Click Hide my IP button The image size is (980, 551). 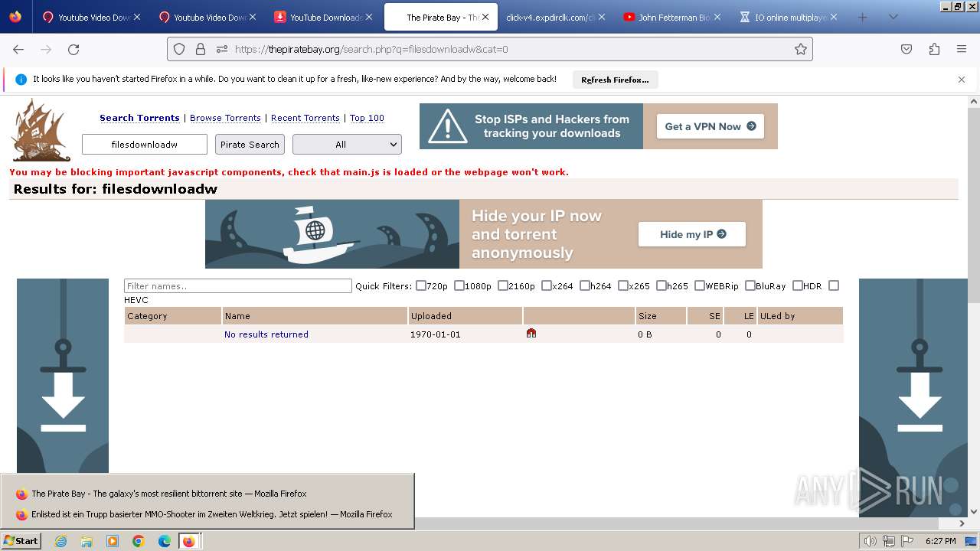(692, 234)
